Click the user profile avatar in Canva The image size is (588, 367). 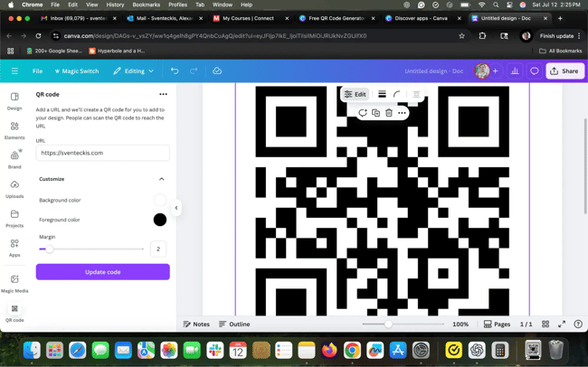482,71
